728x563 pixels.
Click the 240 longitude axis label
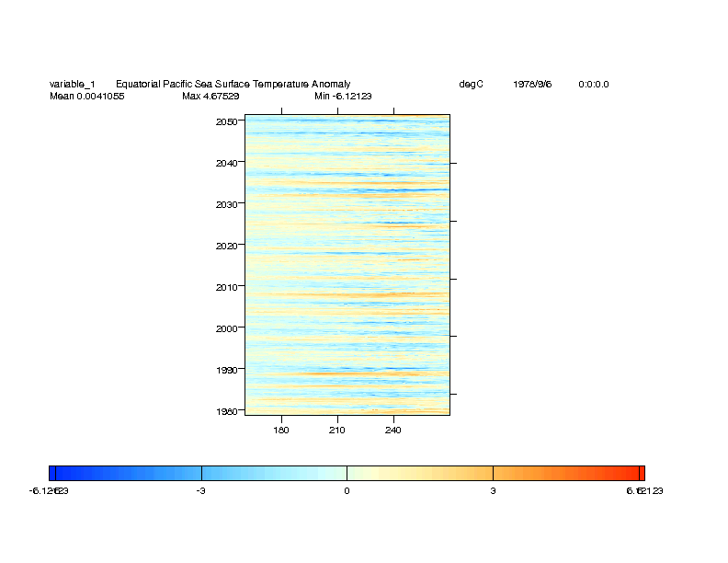point(393,430)
